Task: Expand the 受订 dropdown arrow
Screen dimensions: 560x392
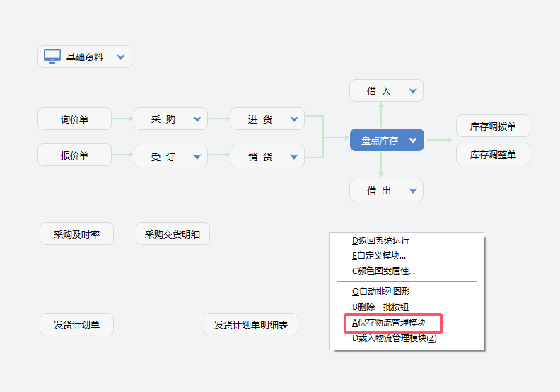Action: [x=197, y=156]
